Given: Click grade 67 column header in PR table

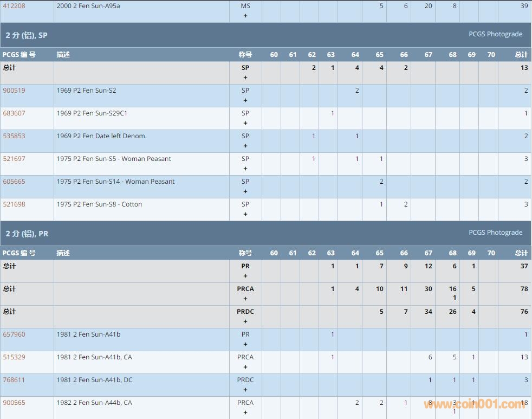Looking at the screenshot, I should pyautogui.click(x=428, y=253).
